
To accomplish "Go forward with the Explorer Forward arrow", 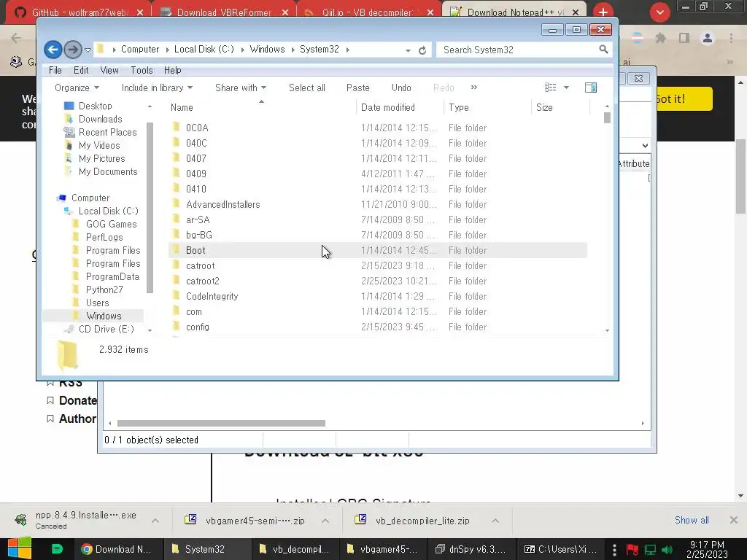I will click(x=72, y=50).
